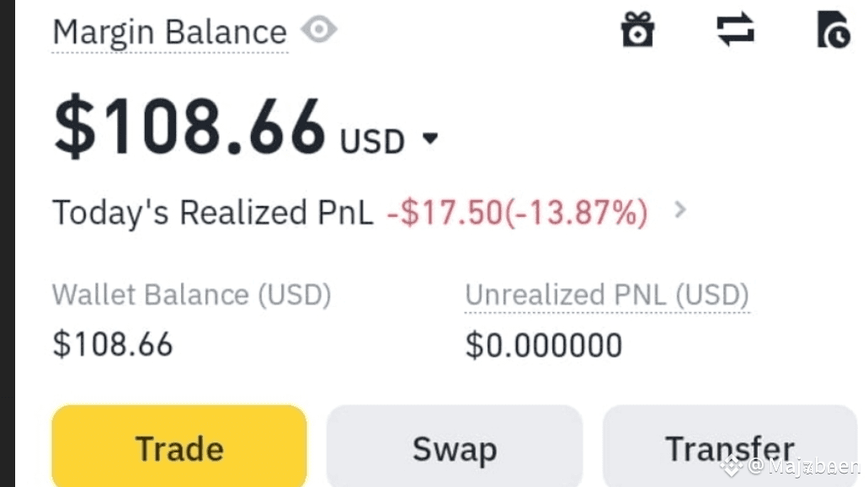Select the USD currency label
This screenshot has height=487, width=868.
pyautogui.click(x=372, y=141)
